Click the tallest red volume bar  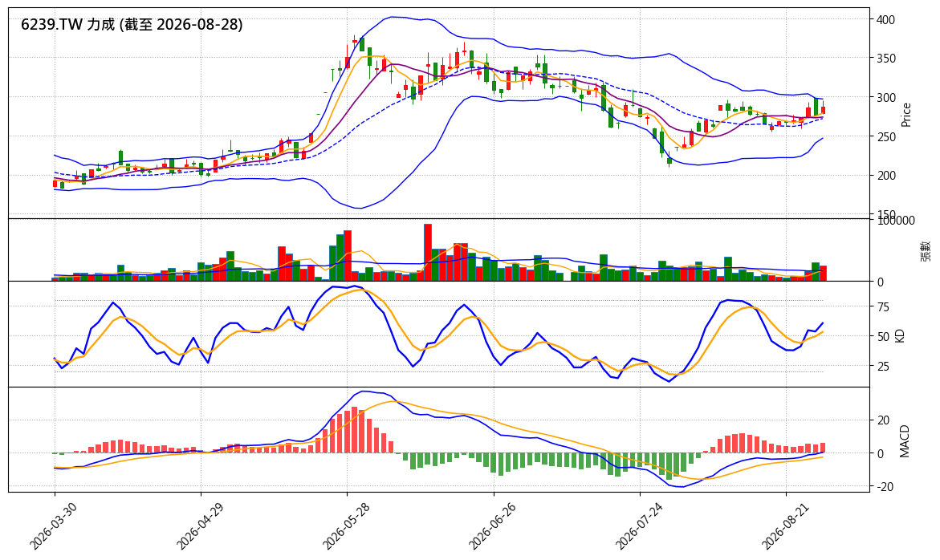pos(427,253)
